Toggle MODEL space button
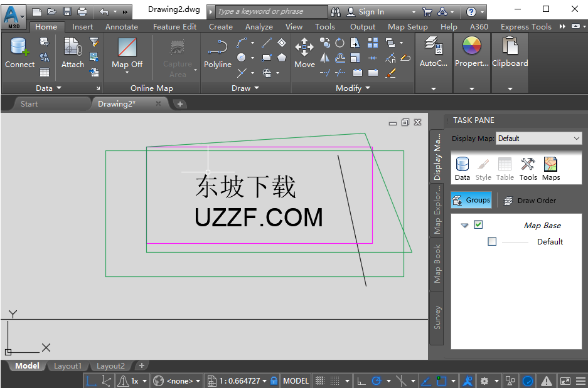 [x=296, y=381]
